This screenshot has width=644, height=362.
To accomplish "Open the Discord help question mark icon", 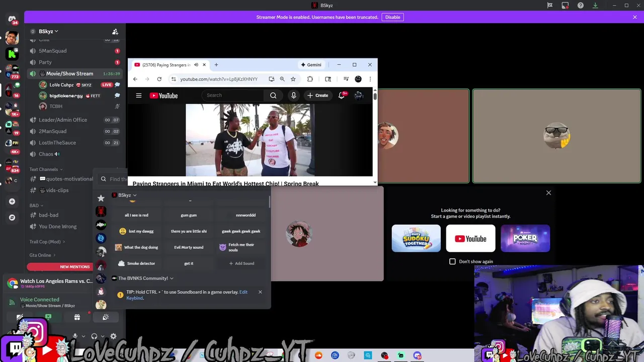I will click(581, 6).
